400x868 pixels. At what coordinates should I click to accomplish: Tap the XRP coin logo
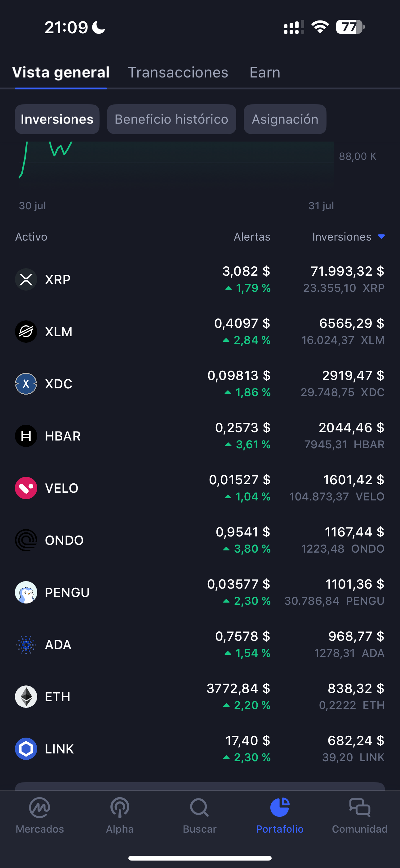pyautogui.click(x=26, y=279)
